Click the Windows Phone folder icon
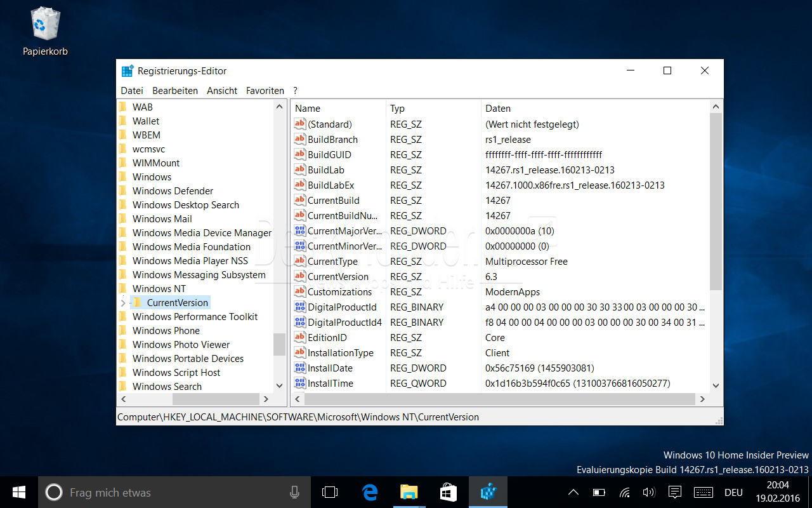The height and width of the screenshot is (508, 812). [x=122, y=331]
